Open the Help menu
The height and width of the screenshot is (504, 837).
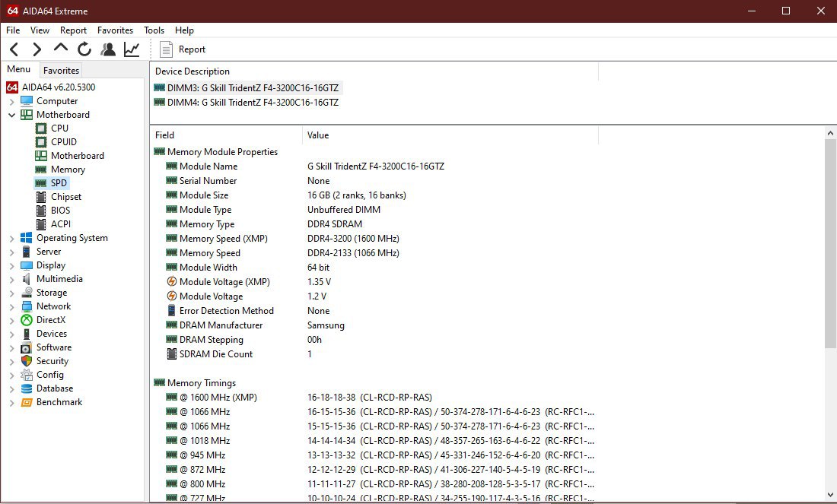184,30
